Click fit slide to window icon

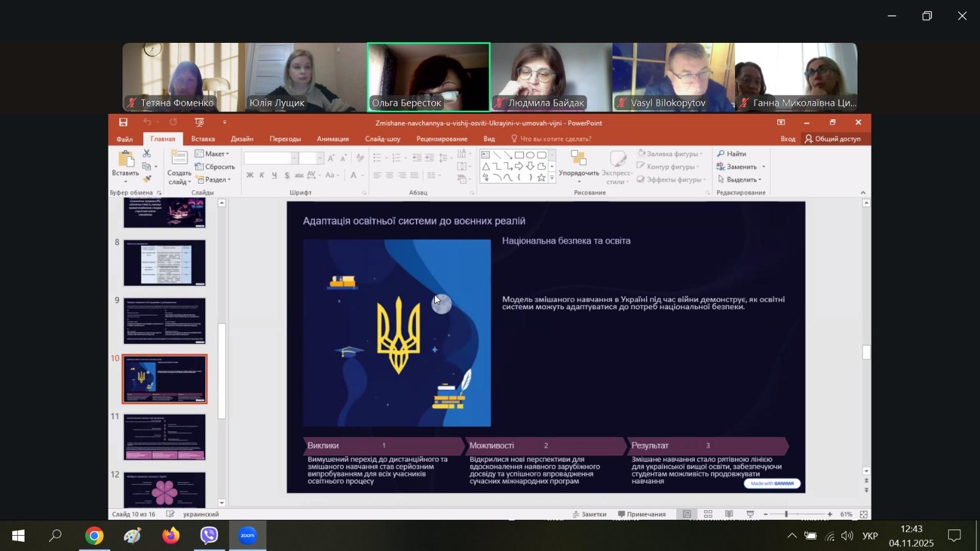tap(864, 514)
